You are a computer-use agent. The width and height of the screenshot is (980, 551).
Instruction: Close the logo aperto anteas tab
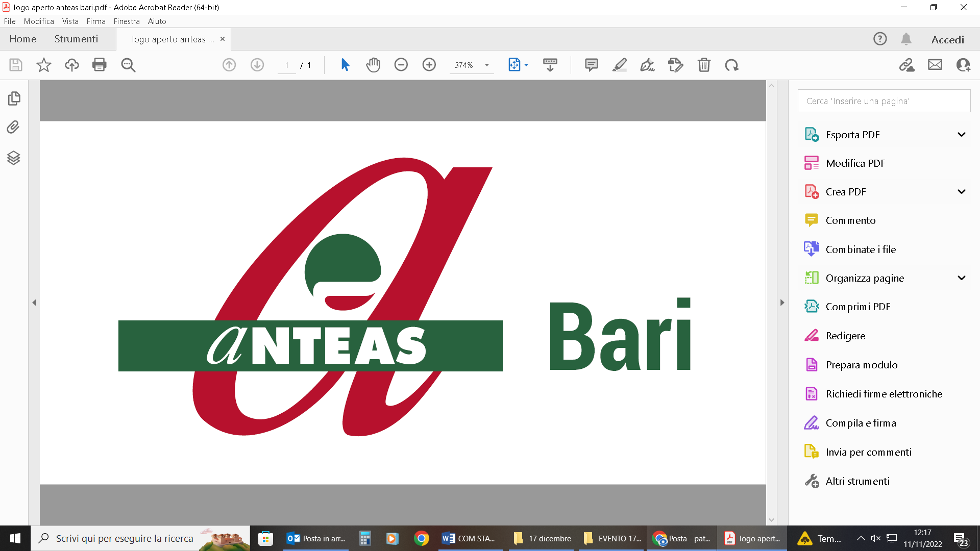[x=223, y=39]
